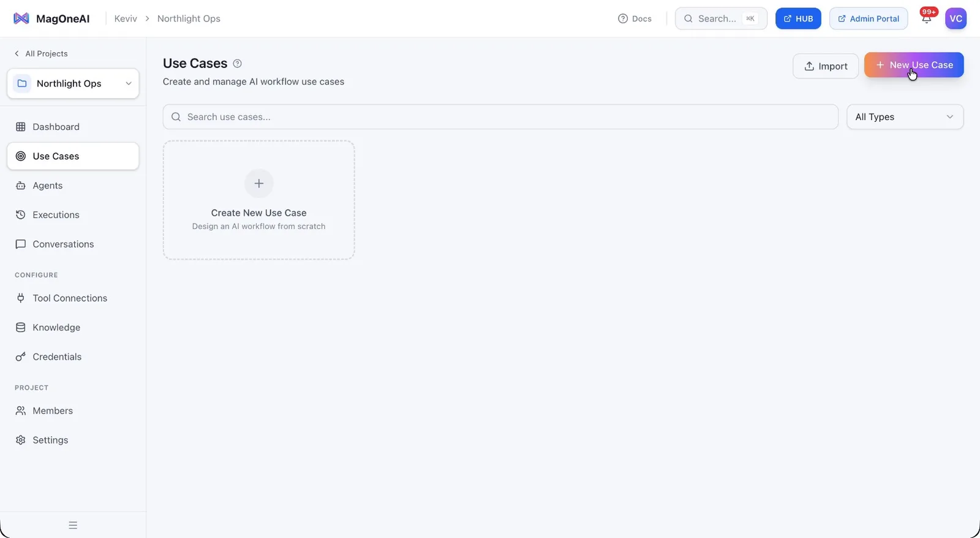
Task: Open project Members page
Action: pos(73,411)
